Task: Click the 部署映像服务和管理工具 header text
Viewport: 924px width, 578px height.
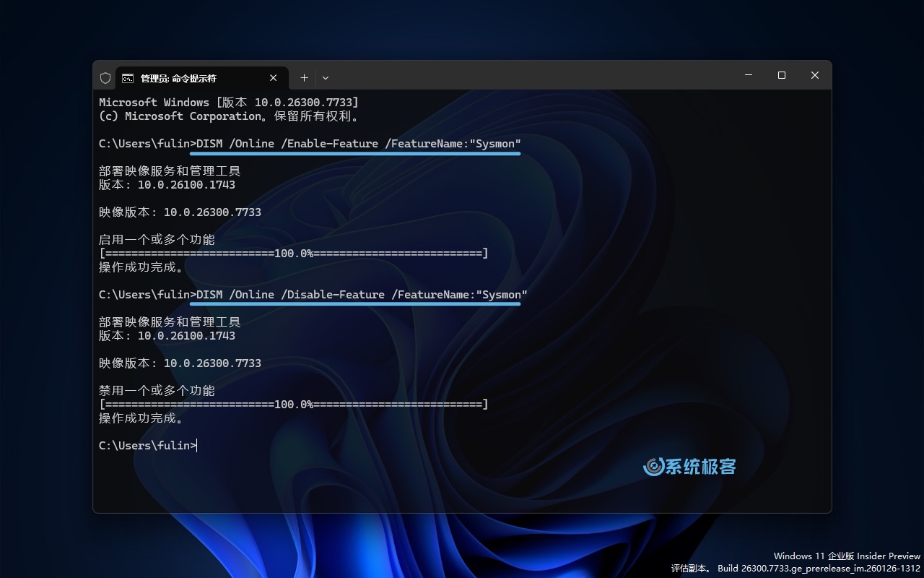Action: pos(170,171)
